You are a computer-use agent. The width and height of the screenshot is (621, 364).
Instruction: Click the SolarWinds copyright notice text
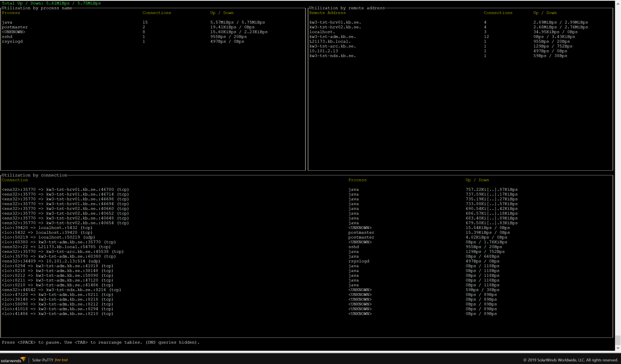(570, 360)
